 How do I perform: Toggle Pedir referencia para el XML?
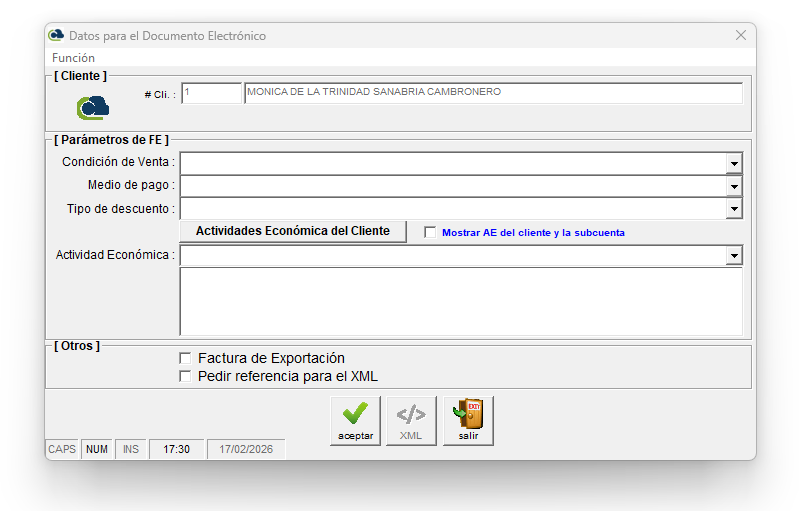click(185, 377)
